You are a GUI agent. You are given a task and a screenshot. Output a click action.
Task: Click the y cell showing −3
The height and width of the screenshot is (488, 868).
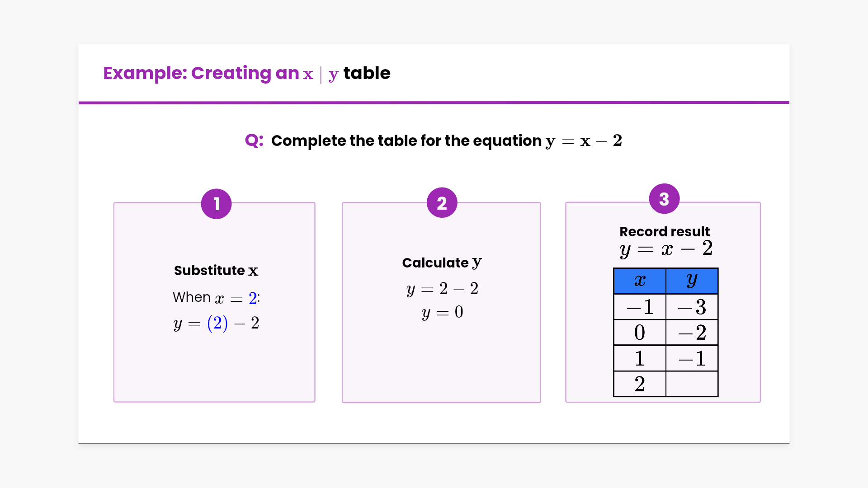pyautogui.click(x=692, y=307)
